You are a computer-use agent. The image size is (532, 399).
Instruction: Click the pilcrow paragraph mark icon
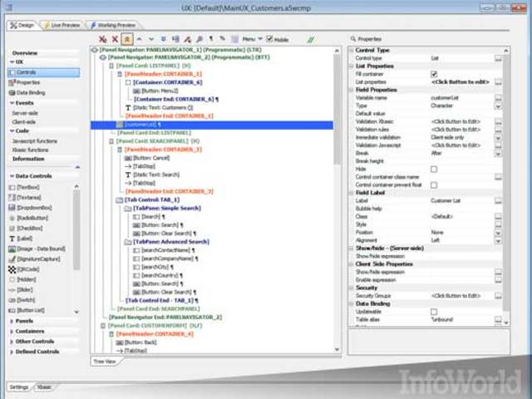click(211, 39)
